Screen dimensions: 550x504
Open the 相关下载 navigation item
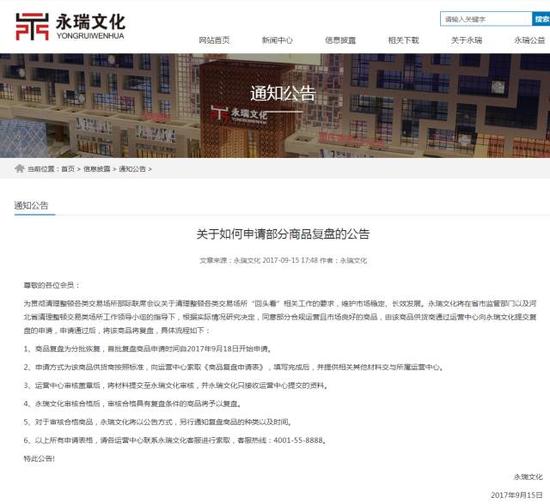(403, 40)
